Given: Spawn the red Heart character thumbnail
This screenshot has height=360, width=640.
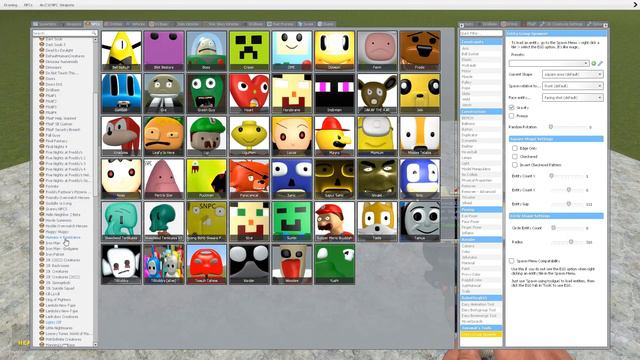Looking at the screenshot, I should click(x=249, y=93).
